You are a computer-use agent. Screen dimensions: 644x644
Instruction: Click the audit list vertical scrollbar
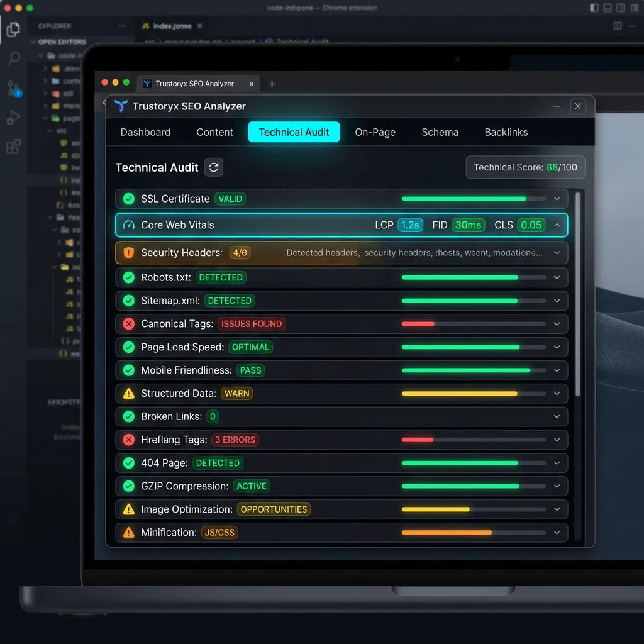(578, 294)
